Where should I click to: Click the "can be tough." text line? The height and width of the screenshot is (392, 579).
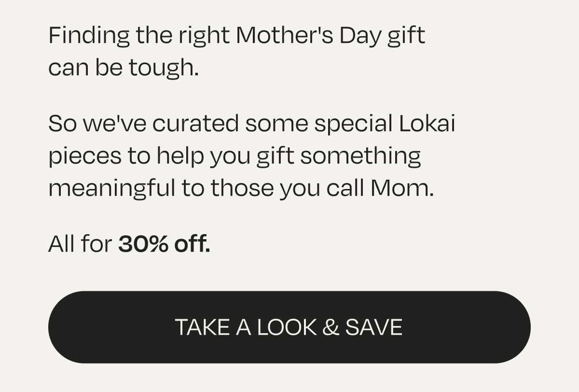tap(124, 68)
